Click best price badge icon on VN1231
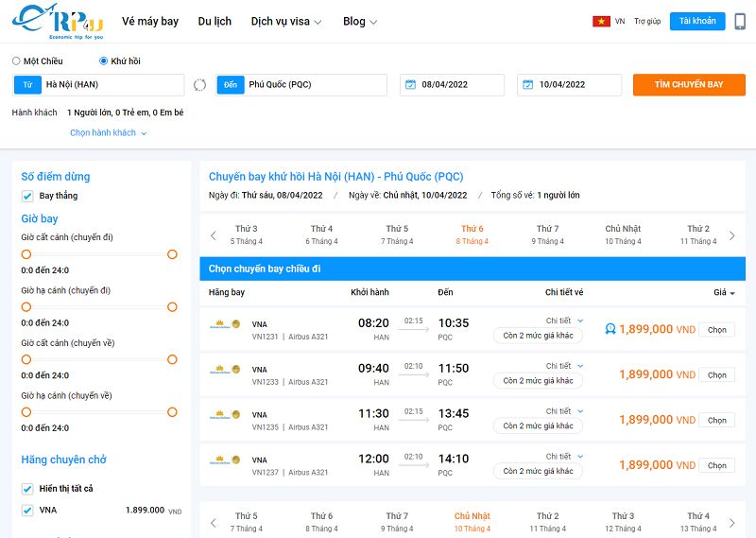The height and width of the screenshot is (538, 756). tap(610, 329)
